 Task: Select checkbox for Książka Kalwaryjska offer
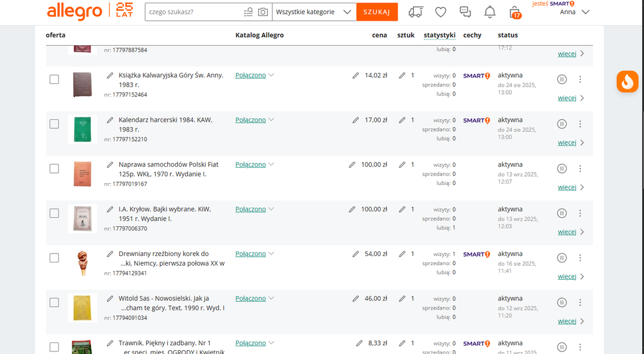click(54, 79)
